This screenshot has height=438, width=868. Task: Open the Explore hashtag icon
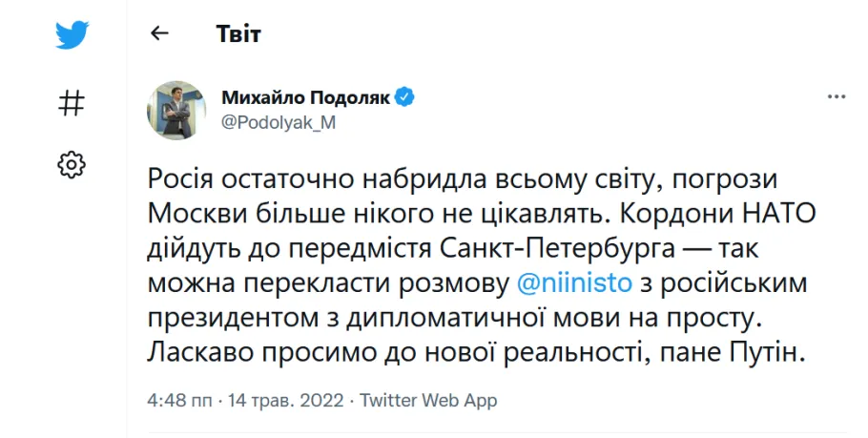coord(72,103)
